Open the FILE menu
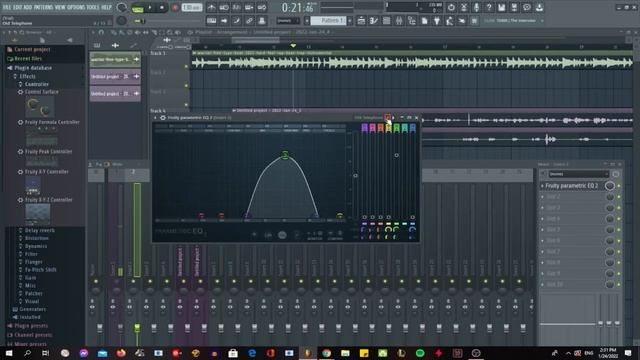The height and width of the screenshot is (360, 640). 7,7
